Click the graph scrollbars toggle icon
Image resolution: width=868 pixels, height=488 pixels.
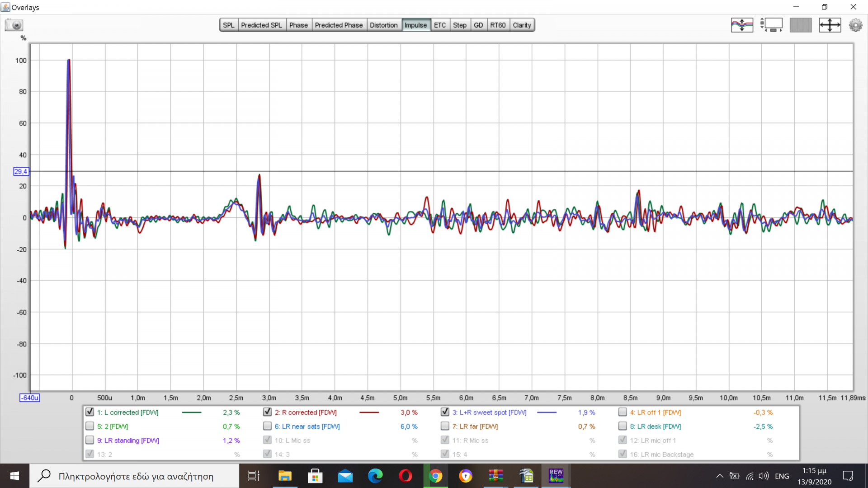(771, 25)
